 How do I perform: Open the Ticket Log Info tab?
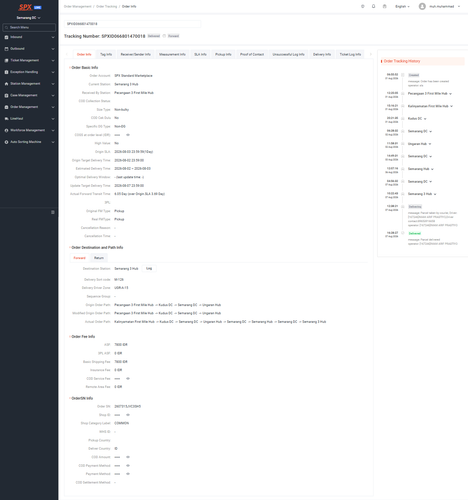point(350,54)
